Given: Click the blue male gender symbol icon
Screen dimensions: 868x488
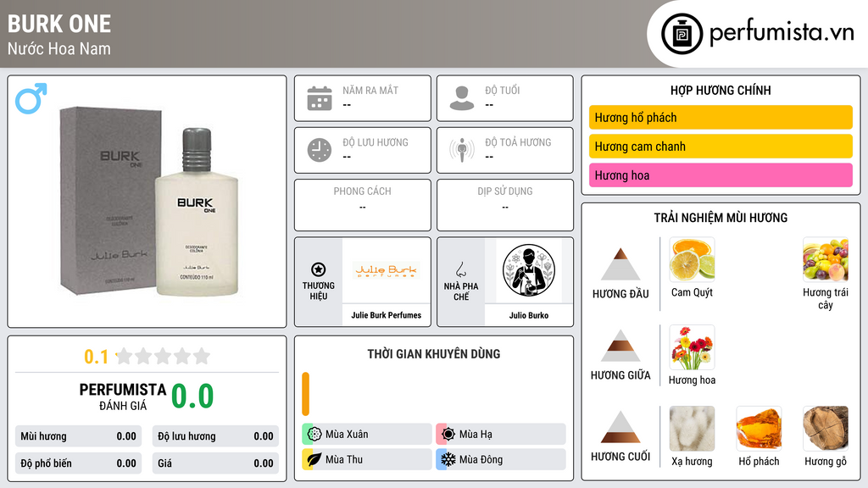Looking at the screenshot, I should click(x=31, y=98).
